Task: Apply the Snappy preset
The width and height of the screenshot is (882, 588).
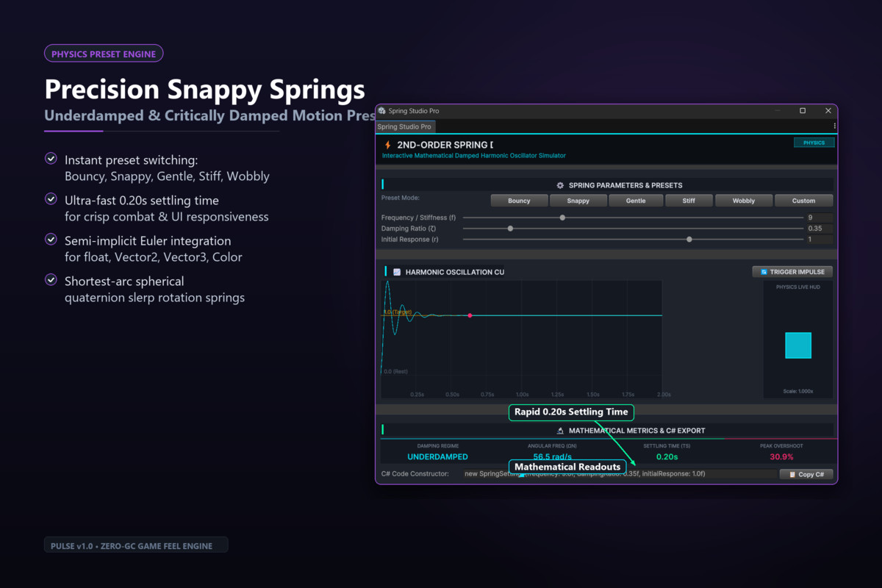Action: coord(578,201)
